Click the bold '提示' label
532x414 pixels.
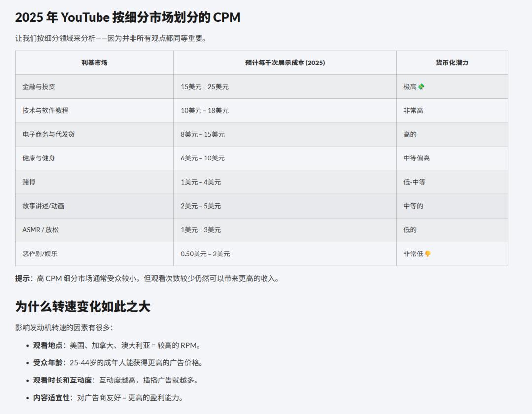[x=22, y=278]
